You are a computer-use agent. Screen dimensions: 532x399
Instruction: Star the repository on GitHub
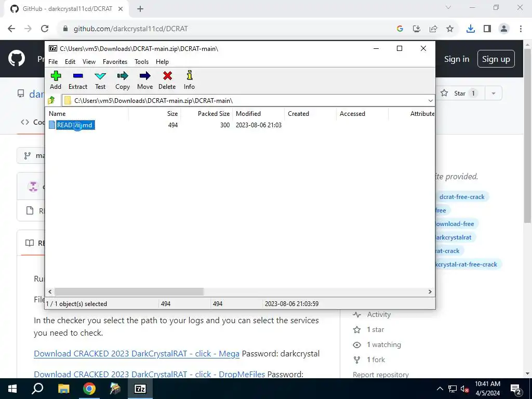pos(460,94)
